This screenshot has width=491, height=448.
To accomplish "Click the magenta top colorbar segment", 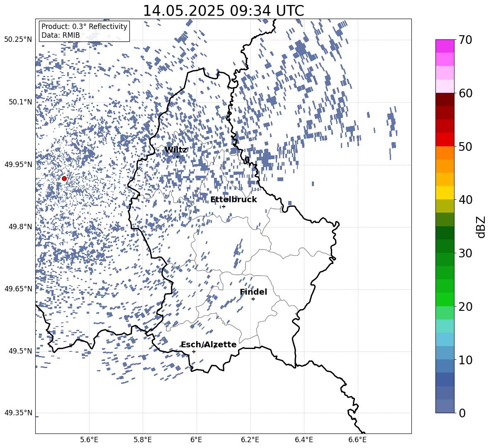I will coord(445,46).
